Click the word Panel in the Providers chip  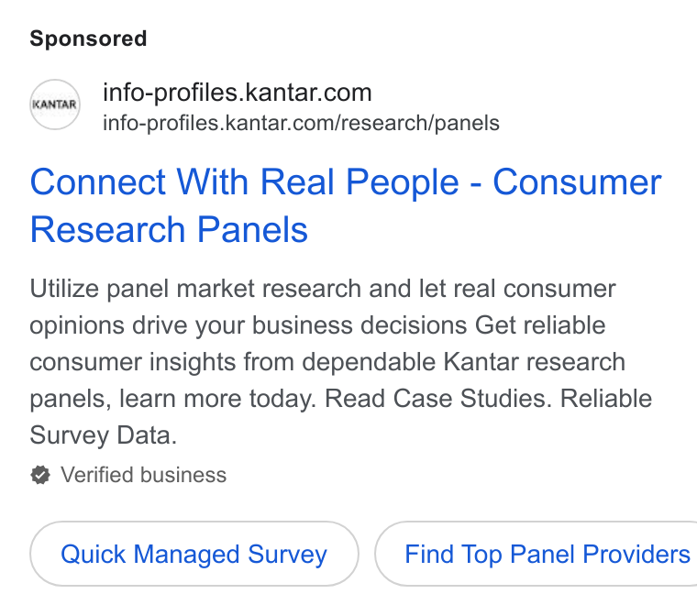pyautogui.click(x=542, y=555)
